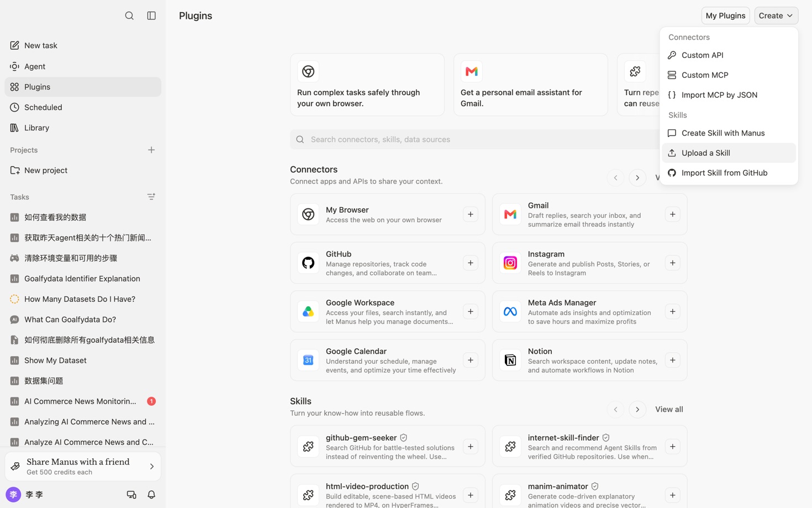
Task: Click the notification bell icon
Action: [x=151, y=495]
